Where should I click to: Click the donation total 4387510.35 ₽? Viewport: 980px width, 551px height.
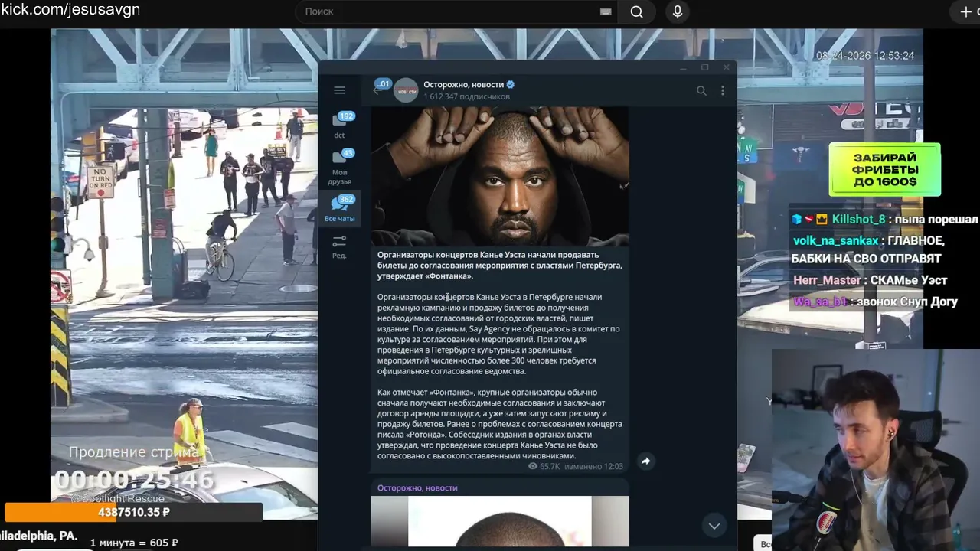[134, 512]
